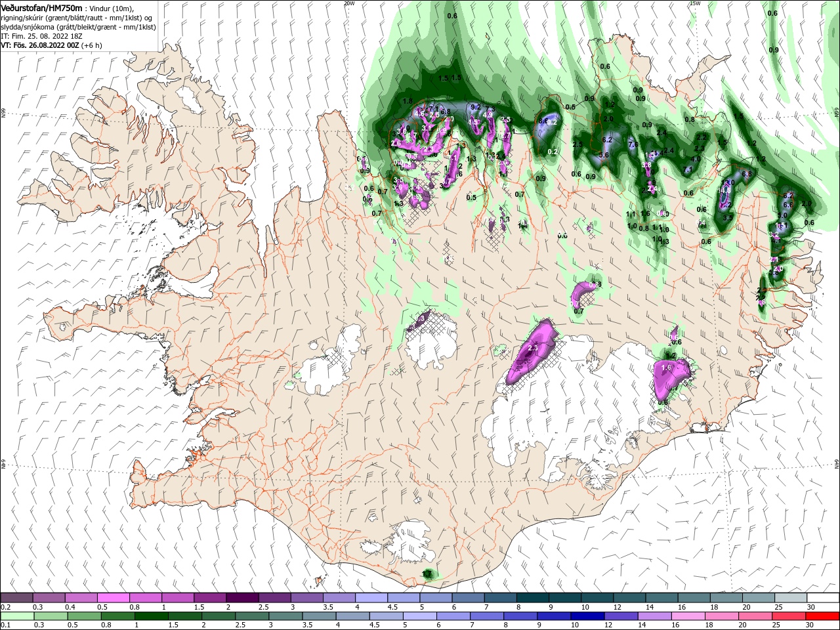The width and height of the screenshot is (840, 630).
Task: Pick the dull mauve 0.2–0.3 swatch in top legend row
Action: (16, 598)
